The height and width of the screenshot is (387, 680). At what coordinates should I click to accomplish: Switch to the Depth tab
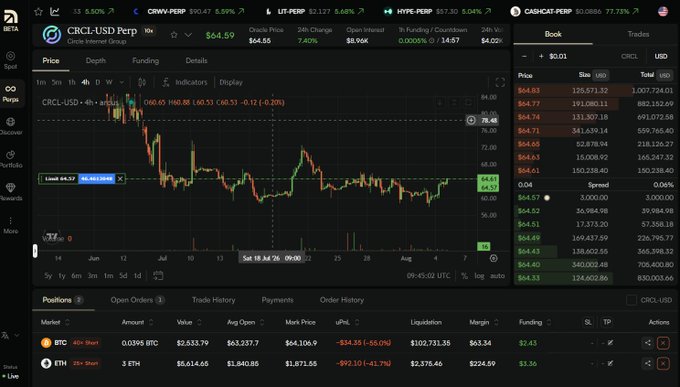[96, 61]
